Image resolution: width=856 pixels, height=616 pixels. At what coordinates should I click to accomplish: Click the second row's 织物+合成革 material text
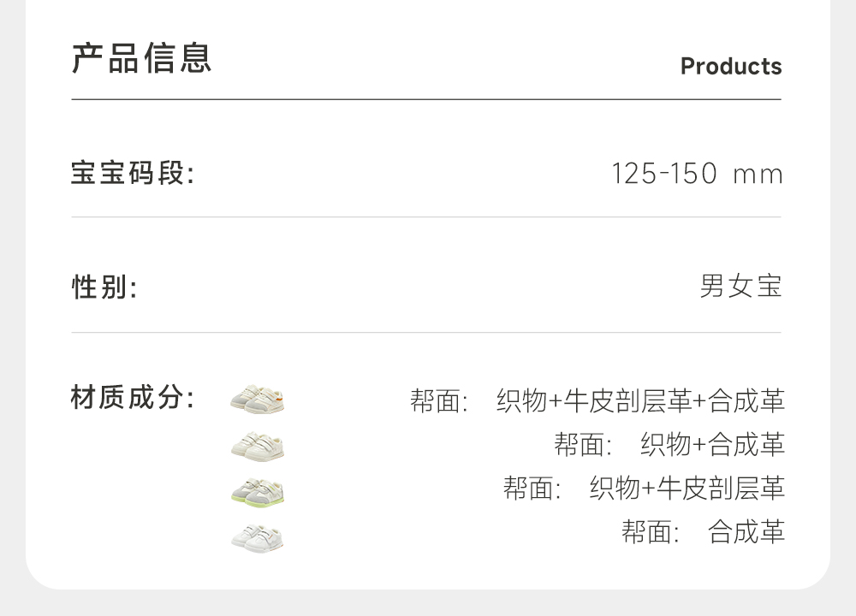point(712,445)
